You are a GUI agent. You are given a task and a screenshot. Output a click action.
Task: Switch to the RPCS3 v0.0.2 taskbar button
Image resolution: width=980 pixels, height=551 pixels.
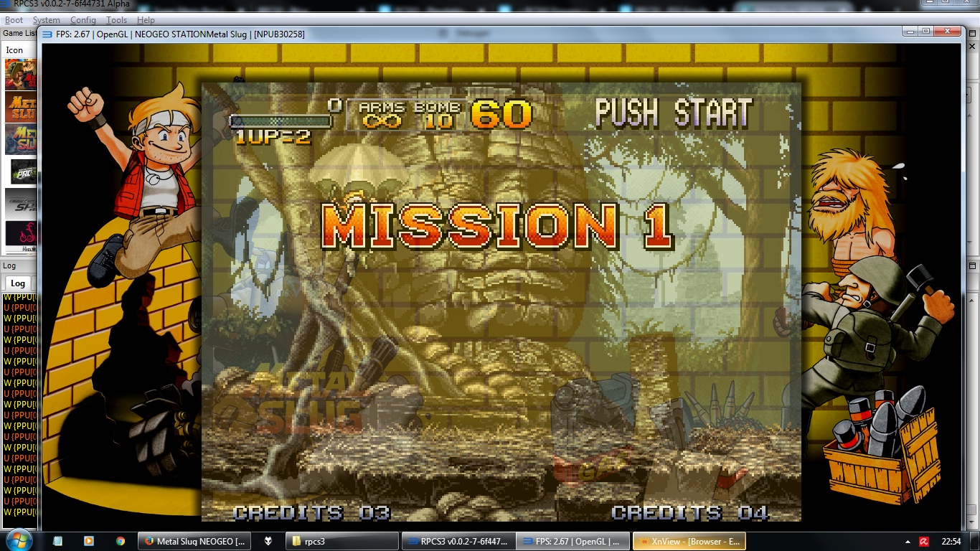458,541
